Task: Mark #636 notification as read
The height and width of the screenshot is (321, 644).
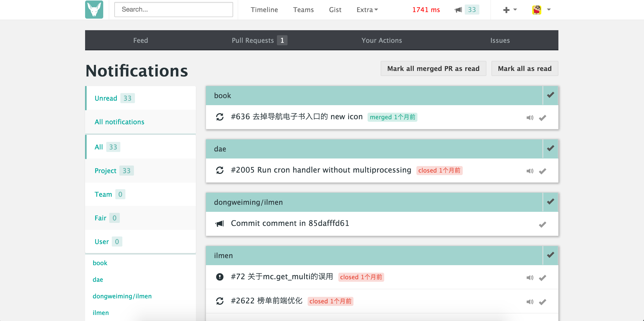Action: pyautogui.click(x=543, y=118)
